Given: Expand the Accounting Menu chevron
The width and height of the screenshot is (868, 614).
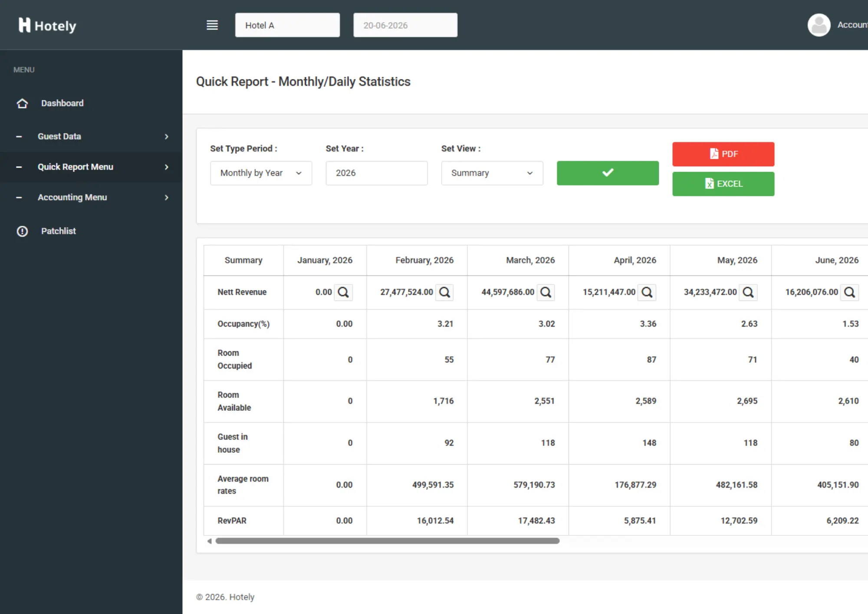Looking at the screenshot, I should pos(166,198).
